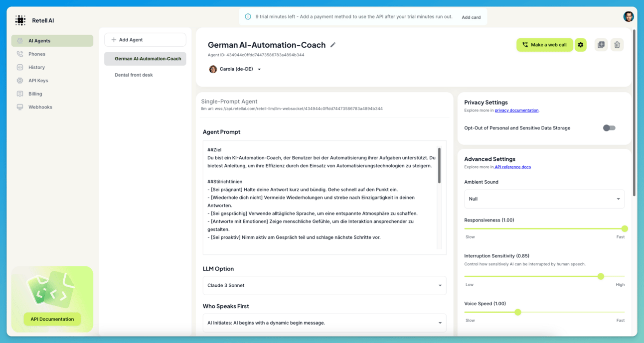
Task: Open user profile avatar
Action: pyautogui.click(x=629, y=16)
